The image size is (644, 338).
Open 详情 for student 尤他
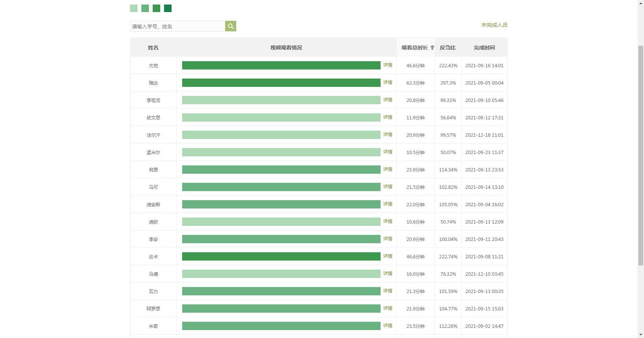pyautogui.click(x=388, y=65)
